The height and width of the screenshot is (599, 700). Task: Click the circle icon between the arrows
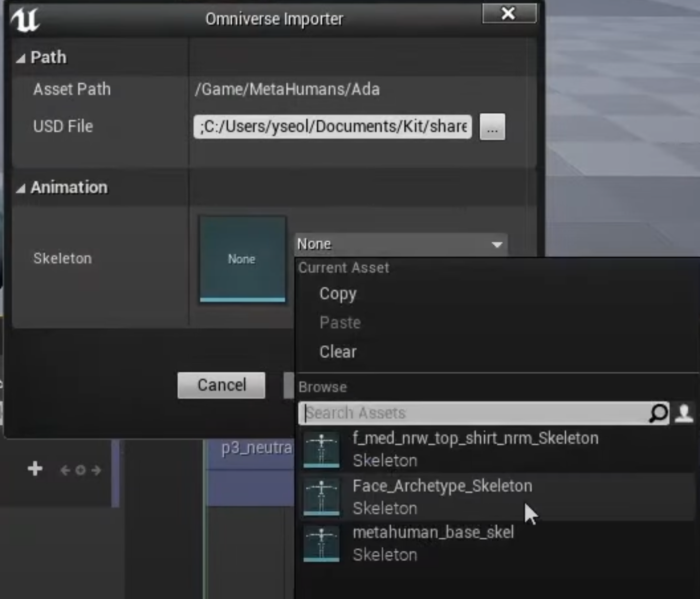[x=81, y=470]
